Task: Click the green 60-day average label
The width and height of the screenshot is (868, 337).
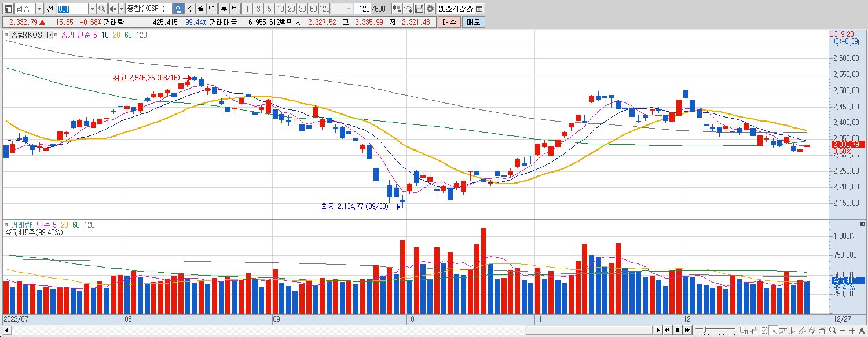Action: tap(128, 35)
